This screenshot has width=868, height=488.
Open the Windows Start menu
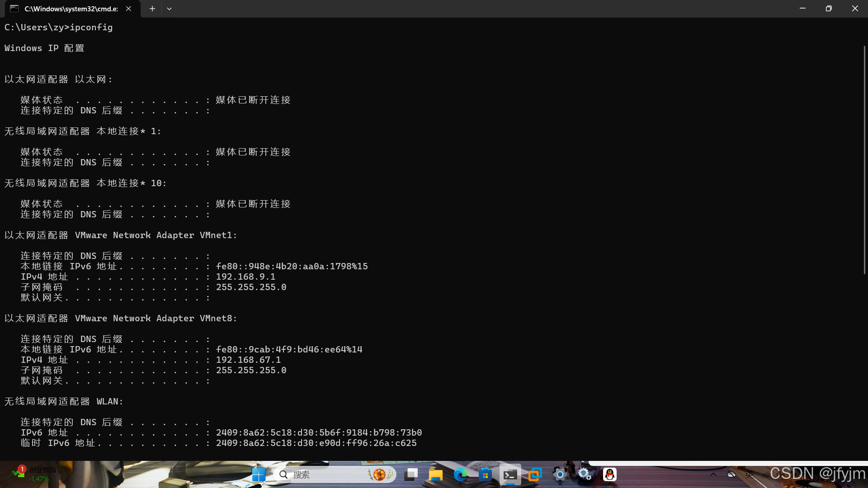click(259, 474)
